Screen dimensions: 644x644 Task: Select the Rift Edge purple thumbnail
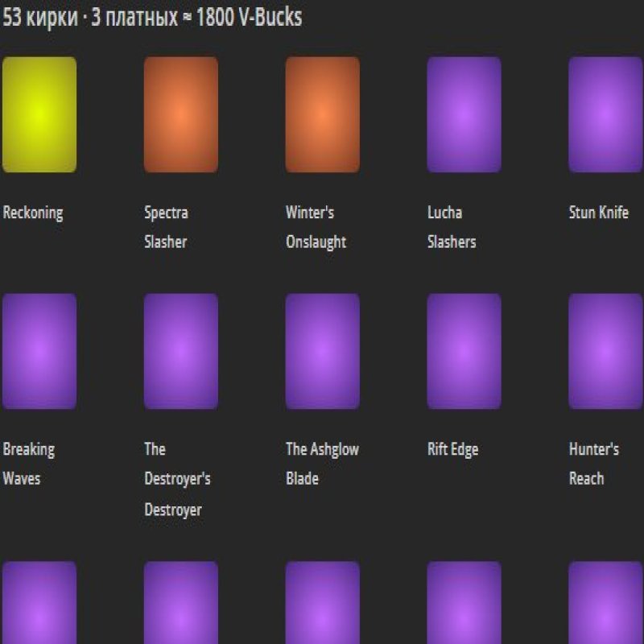(x=464, y=349)
